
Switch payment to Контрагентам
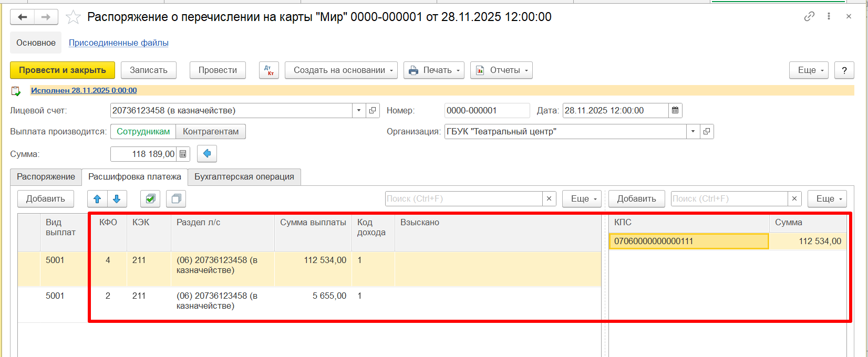pyautogui.click(x=211, y=131)
